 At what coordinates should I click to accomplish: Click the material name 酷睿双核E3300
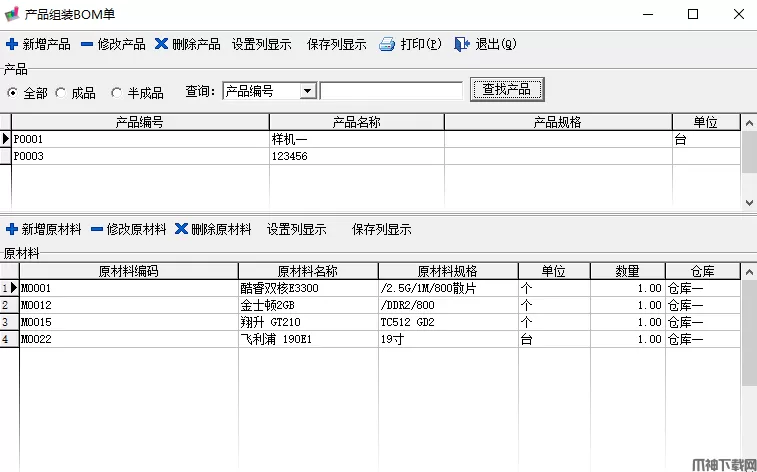(x=280, y=288)
